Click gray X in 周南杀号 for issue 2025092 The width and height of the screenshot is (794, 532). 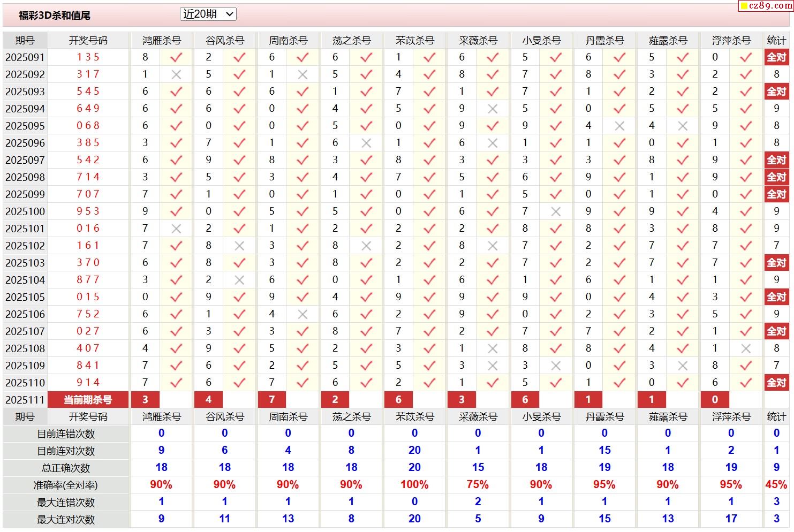click(x=303, y=74)
